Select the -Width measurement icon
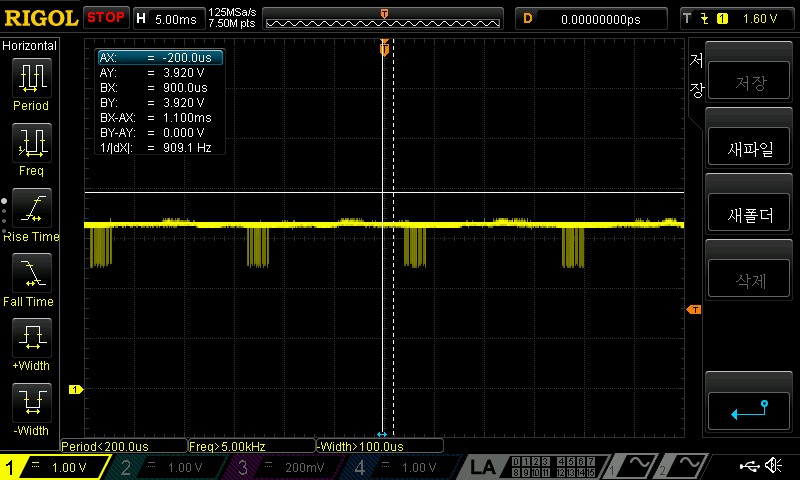 pyautogui.click(x=32, y=402)
